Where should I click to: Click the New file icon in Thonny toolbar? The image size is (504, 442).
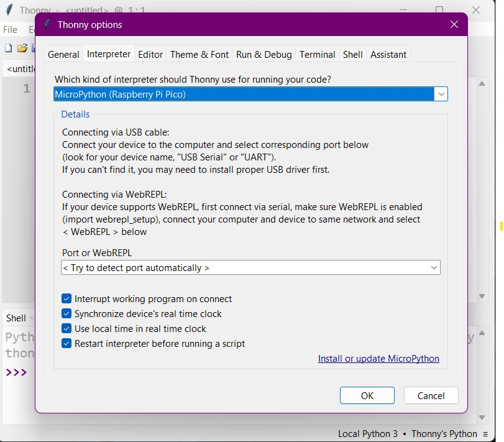(x=8, y=48)
